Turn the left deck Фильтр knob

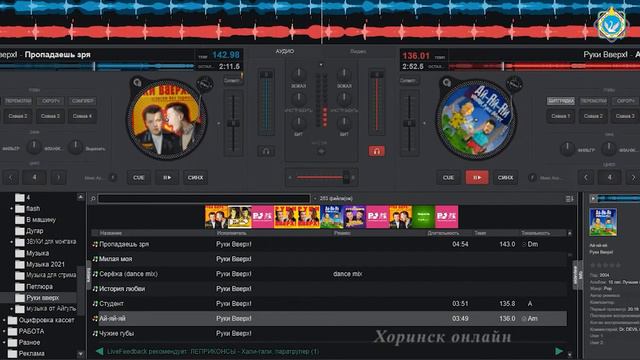(x=34, y=147)
